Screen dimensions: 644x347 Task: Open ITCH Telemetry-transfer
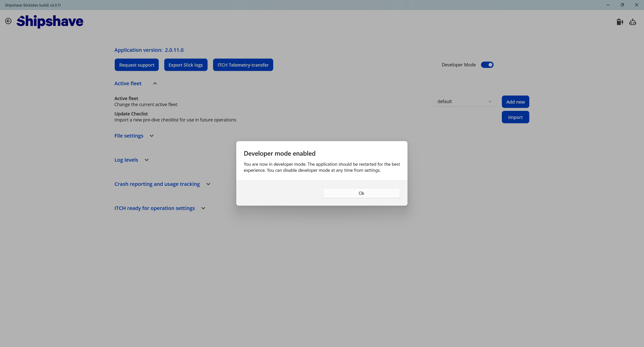point(243,65)
